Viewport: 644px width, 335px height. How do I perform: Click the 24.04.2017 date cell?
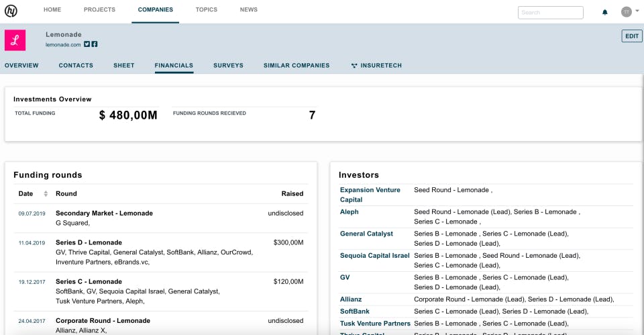pos(32,321)
